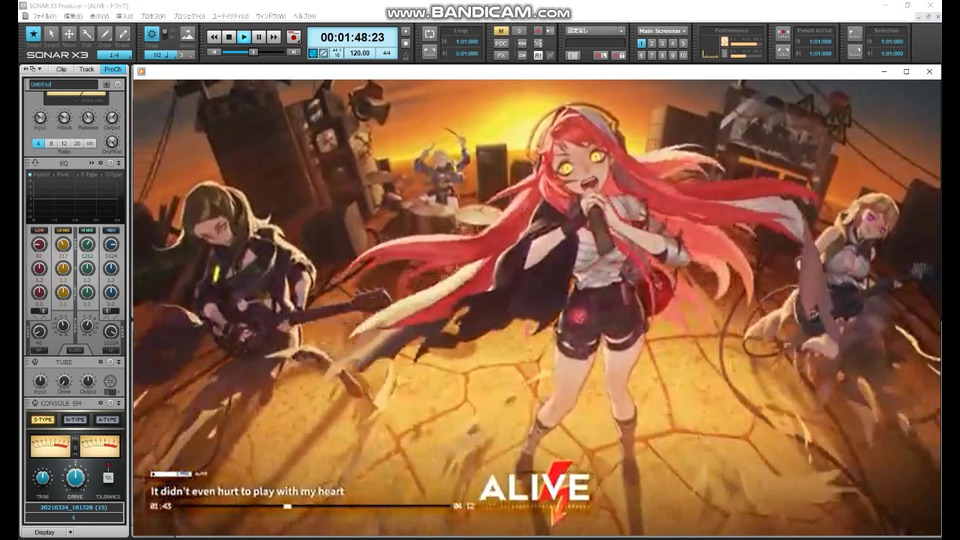Open the Main Screenset dropdown
This screenshot has width=960, height=540.
tap(662, 31)
